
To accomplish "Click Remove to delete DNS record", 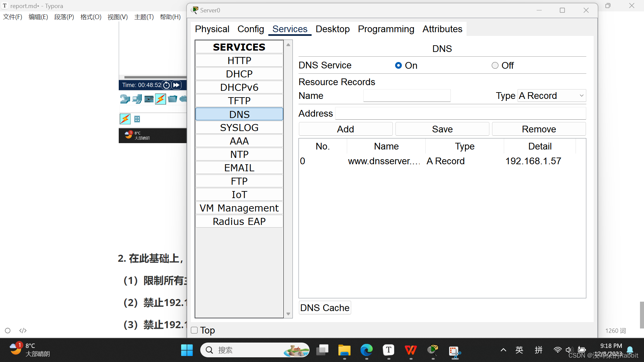I will (539, 129).
